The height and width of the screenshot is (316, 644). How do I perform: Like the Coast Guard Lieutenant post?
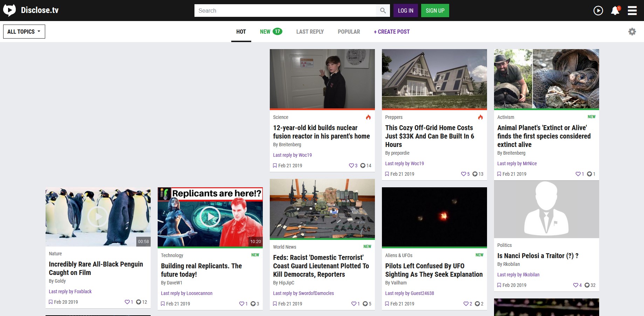(354, 304)
